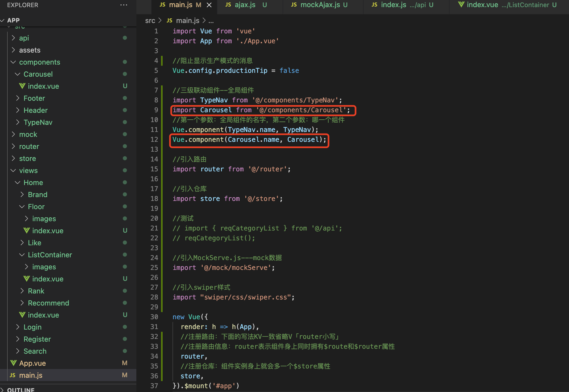Click Vue icon on ListContainer index.vue tab

point(461,5)
